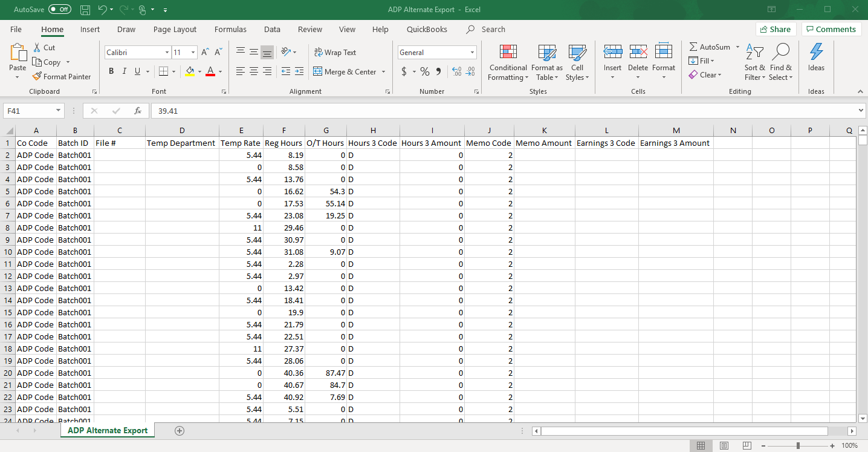Screen dimensions: 868x452
Task: Open the font size 11 dropdown
Action: click(x=193, y=53)
